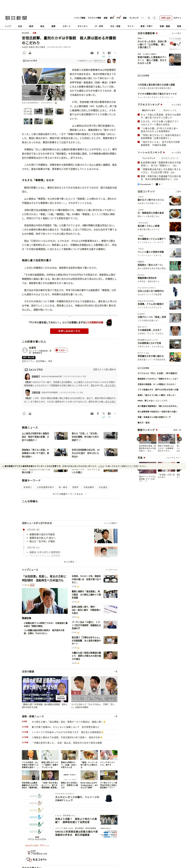Image resolution: width=186 pixels, height=868 pixels.
Task: Share on Facebook using the top icon
Action: pyautogui.click(x=98, y=53)
